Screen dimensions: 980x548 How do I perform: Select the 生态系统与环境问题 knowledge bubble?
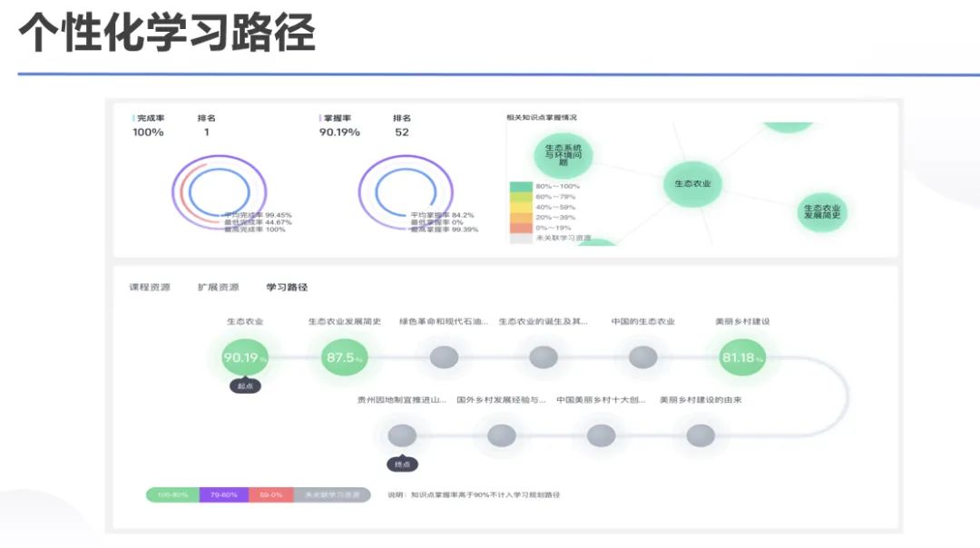[x=563, y=155]
